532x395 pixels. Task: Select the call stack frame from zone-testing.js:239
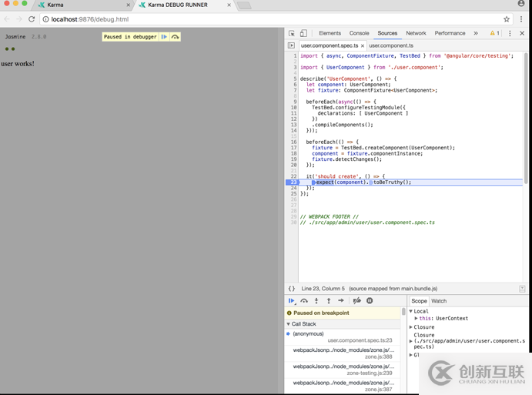coord(343,370)
